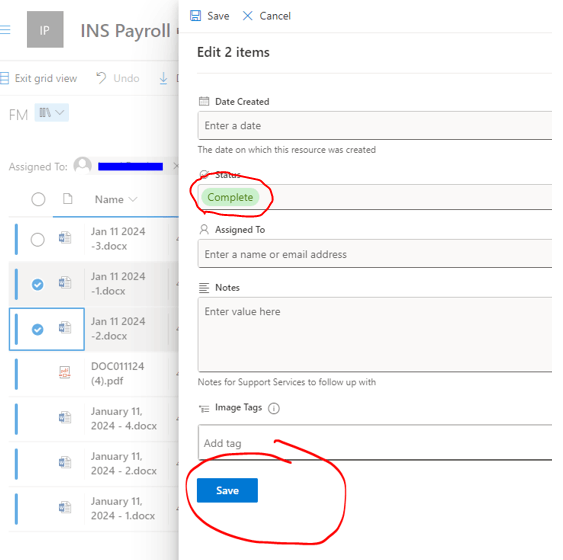This screenshot has width=563, height=560.
Task: Click the Save icon in top command bar
Action: (195, 16)
